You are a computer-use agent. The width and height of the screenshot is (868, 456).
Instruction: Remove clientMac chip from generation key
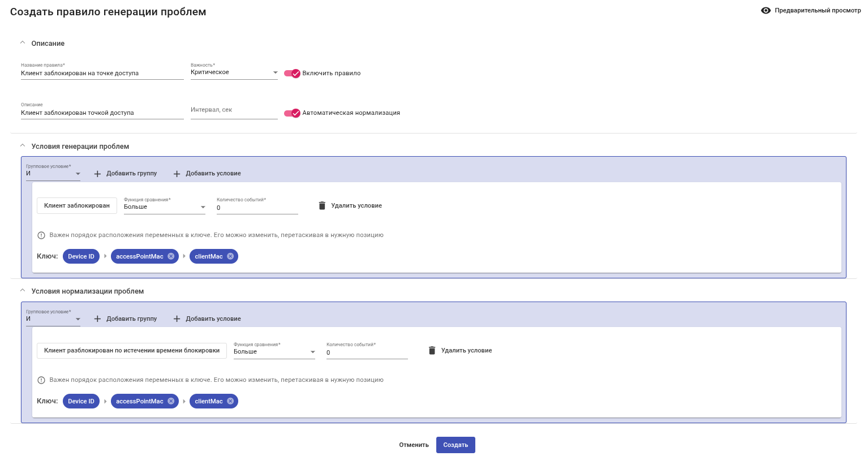230,256
